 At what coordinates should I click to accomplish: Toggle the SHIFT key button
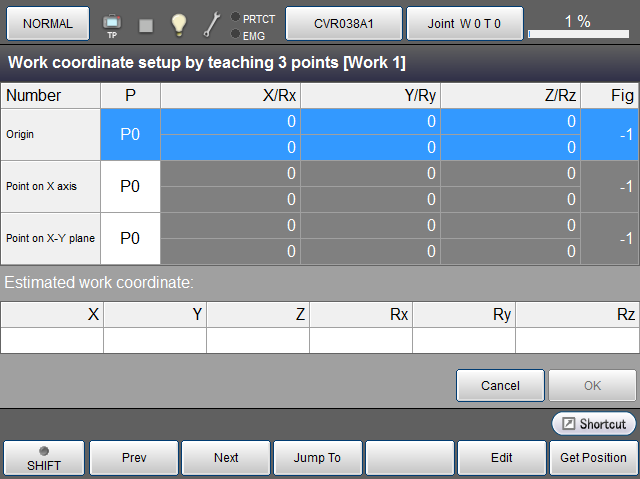point(43,458)
